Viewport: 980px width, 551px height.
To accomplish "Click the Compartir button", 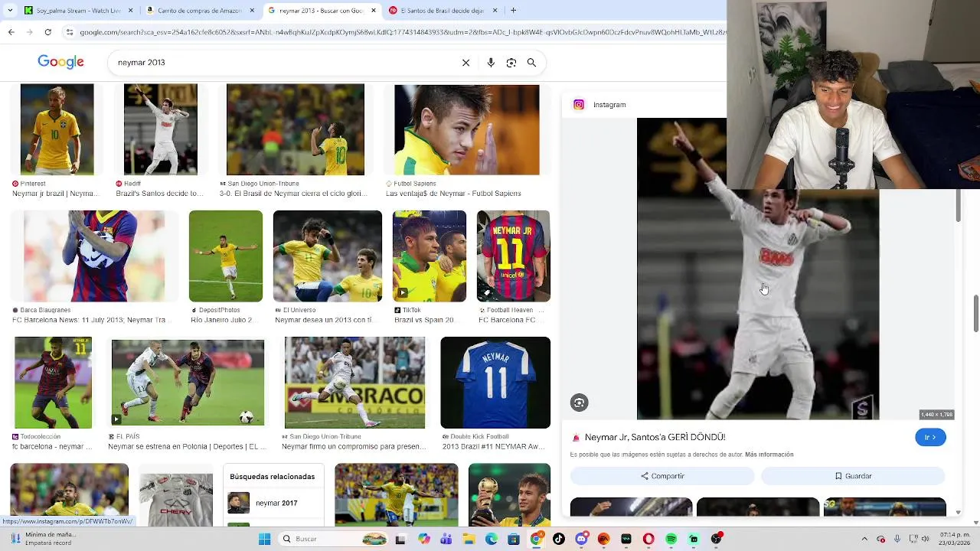I will 662,476.
